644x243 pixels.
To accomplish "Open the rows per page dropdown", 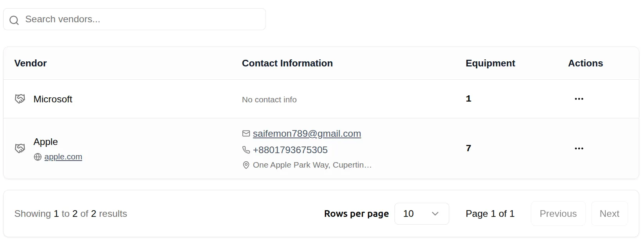I will coord(422,214).
